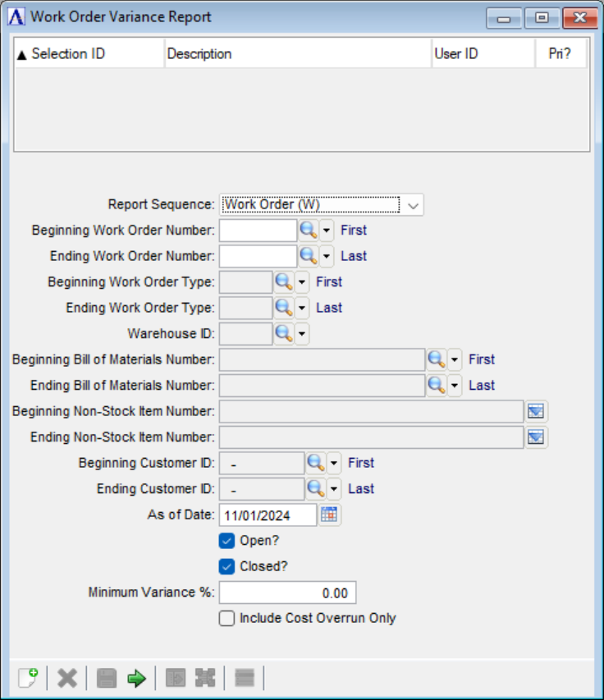Click the new selection icon in bottom toolbar
The height and width of the screenshot is (700, 604).
pos(27,678)
